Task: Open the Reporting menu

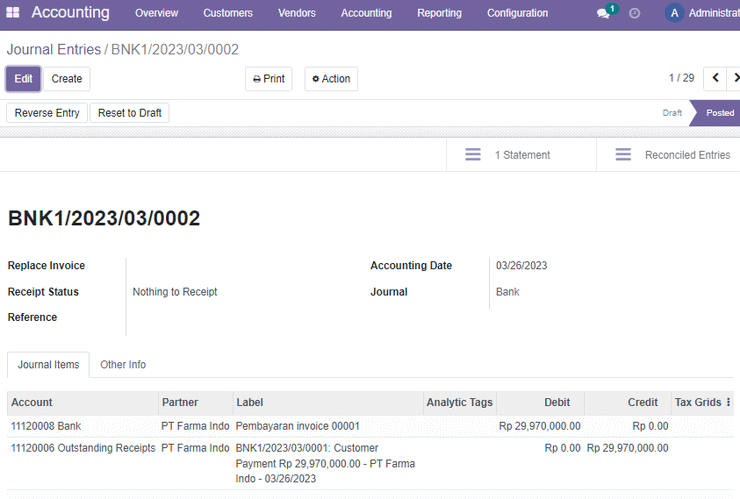Action: [439, 13]
